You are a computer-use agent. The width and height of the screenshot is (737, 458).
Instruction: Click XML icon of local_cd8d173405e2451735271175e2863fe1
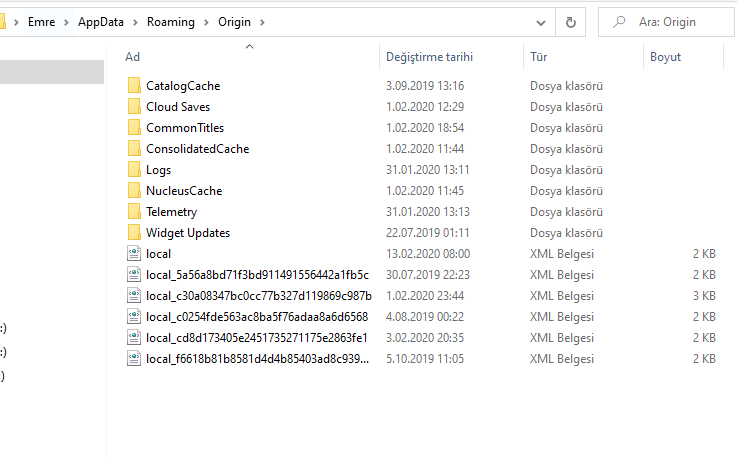pos(134,338)
